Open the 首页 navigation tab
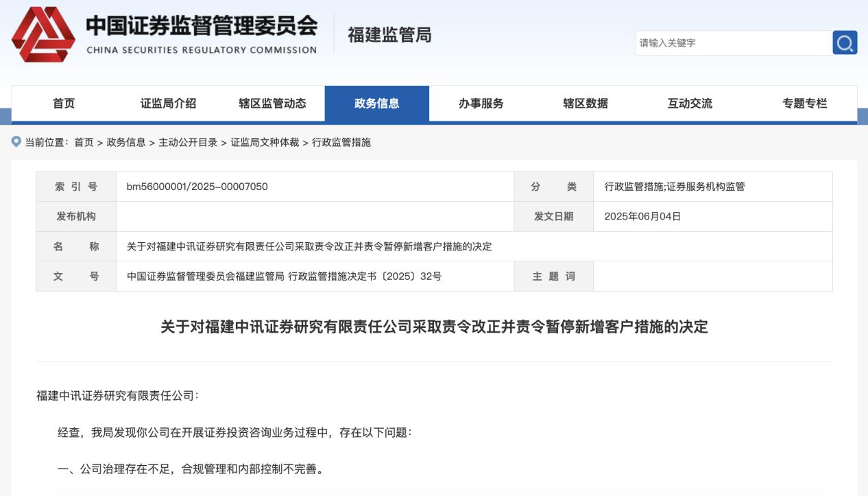This screenshot has width=868, height=496. [64, 104]
